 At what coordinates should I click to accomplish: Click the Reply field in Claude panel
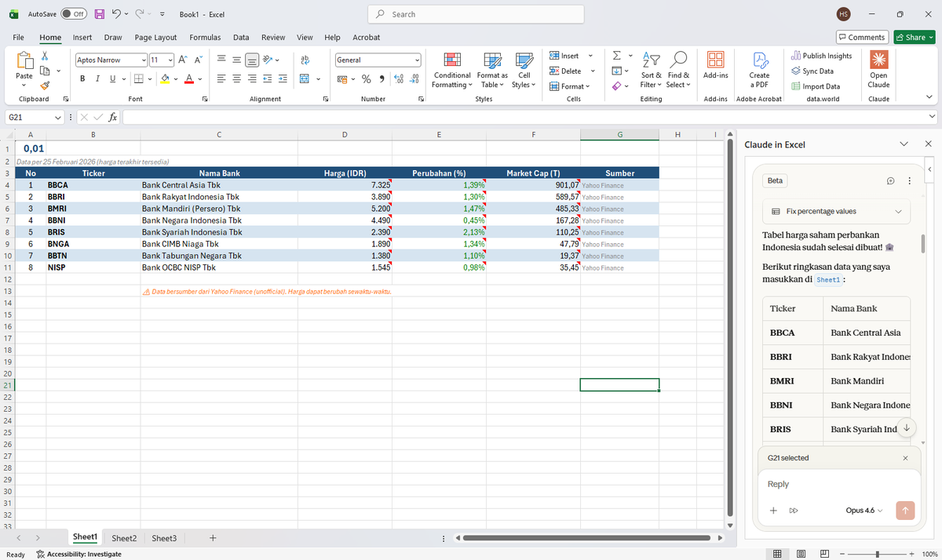tap(839, 484)
